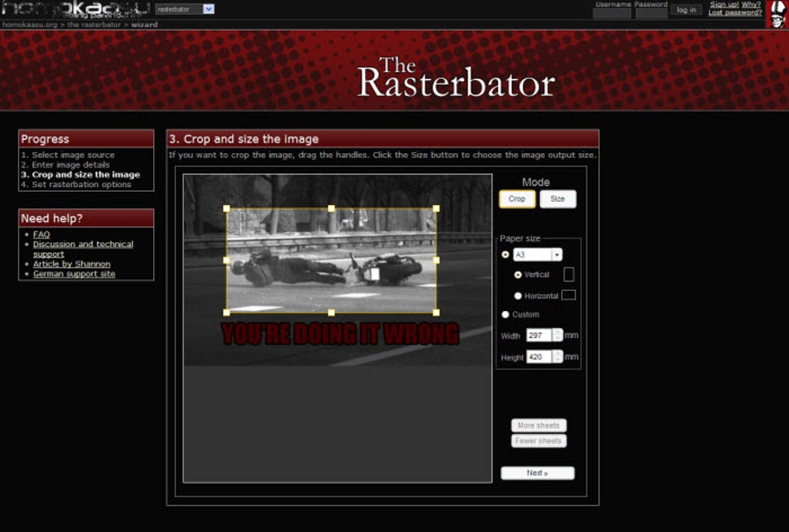Screen dimensions: 789x532
Task: Open the Sign up! link
Action: (723, 4)
